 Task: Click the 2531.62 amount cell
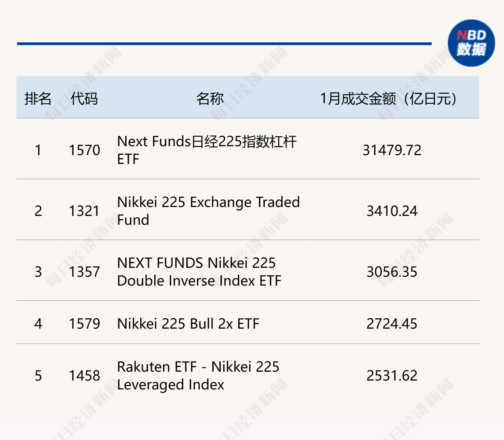392,375
